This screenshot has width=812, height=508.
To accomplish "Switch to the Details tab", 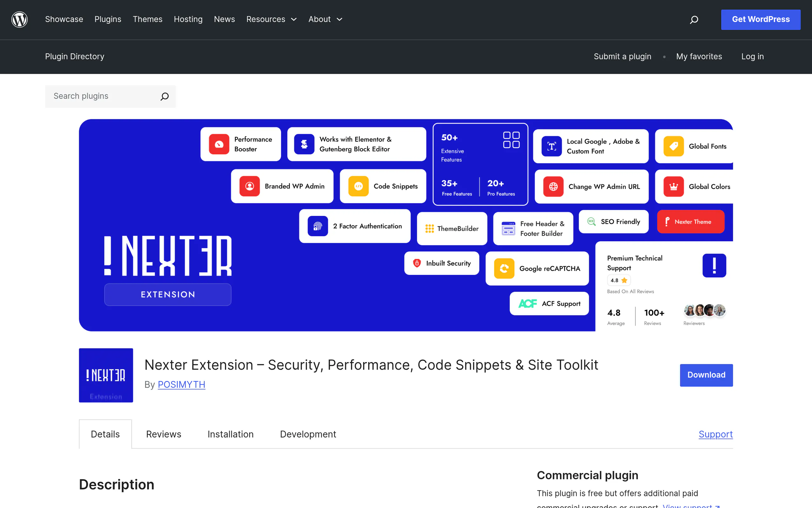I will pos(105,434).
